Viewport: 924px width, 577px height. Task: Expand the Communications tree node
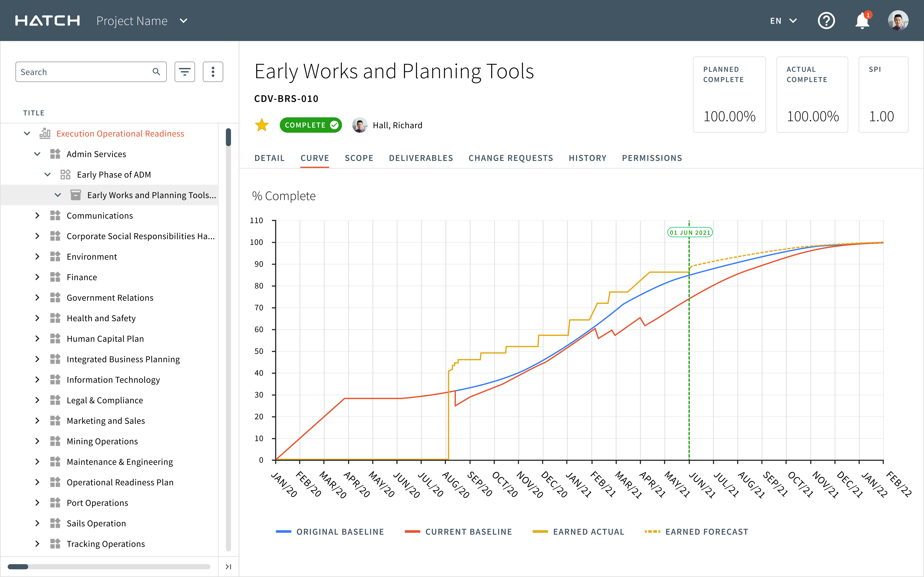click(x=37, y=216)
